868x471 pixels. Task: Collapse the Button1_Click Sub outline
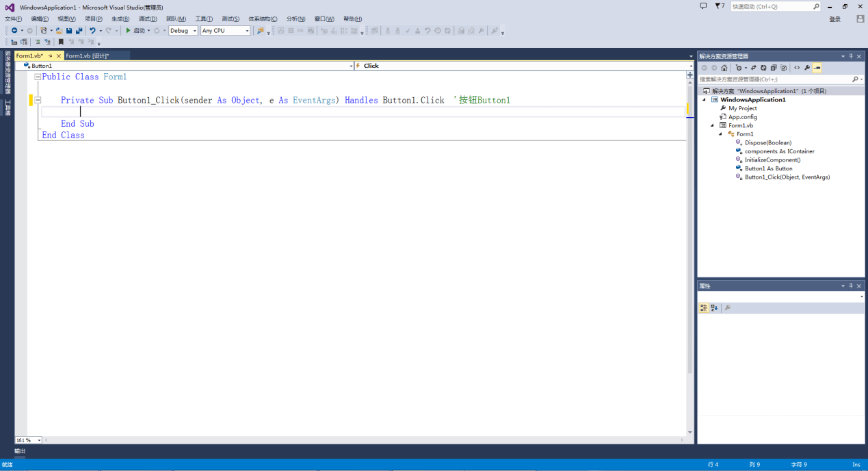pyautogui.click(x=38, y=100)
